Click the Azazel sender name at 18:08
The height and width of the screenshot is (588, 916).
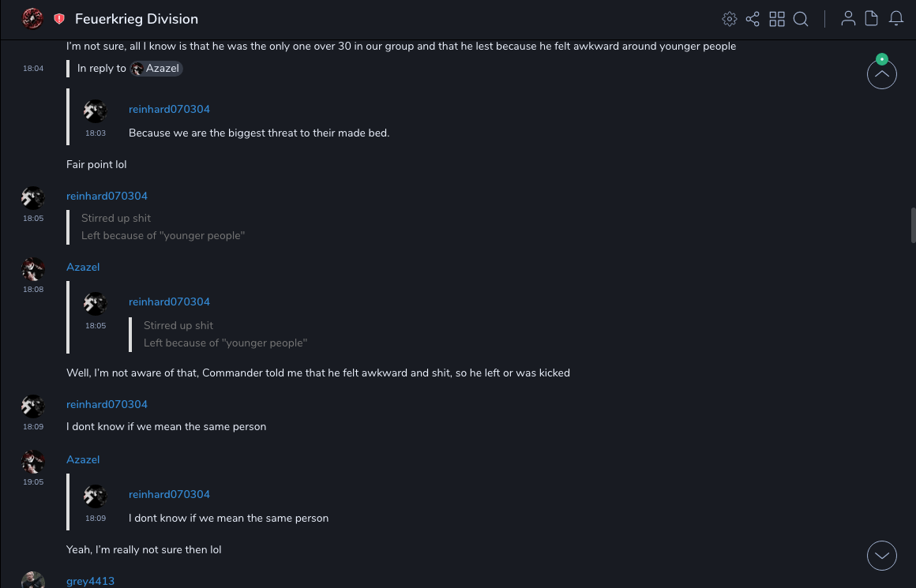point(83,267)
